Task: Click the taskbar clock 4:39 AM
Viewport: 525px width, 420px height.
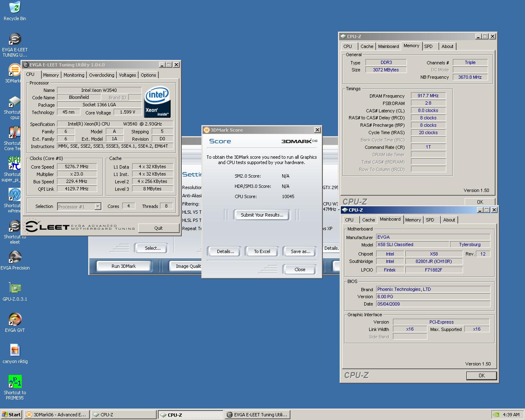Action: (511, 415)
